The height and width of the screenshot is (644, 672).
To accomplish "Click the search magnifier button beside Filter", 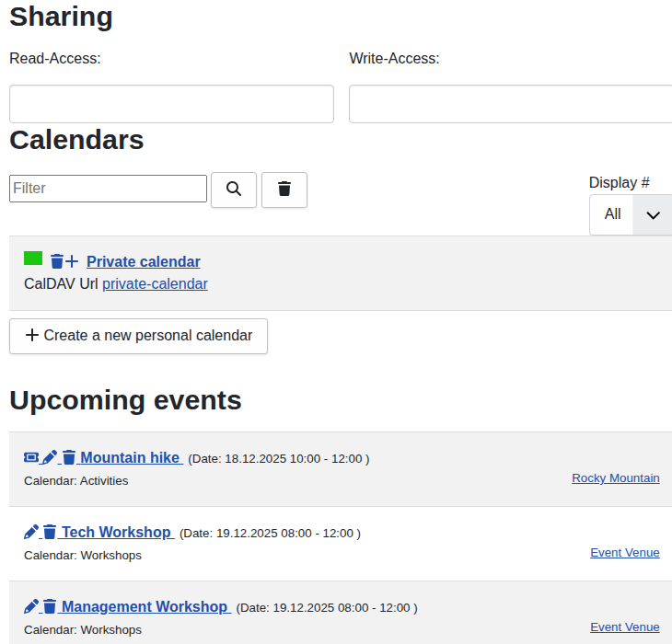I will [234, 190].
